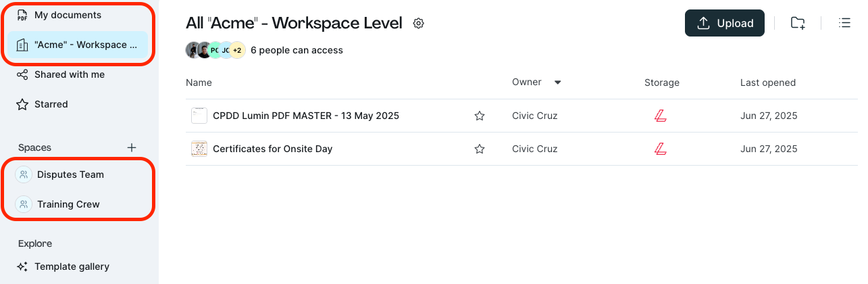Star the CPDD Lumin PDF MASTER document
The image size is (868, 284).
point(480,116)
